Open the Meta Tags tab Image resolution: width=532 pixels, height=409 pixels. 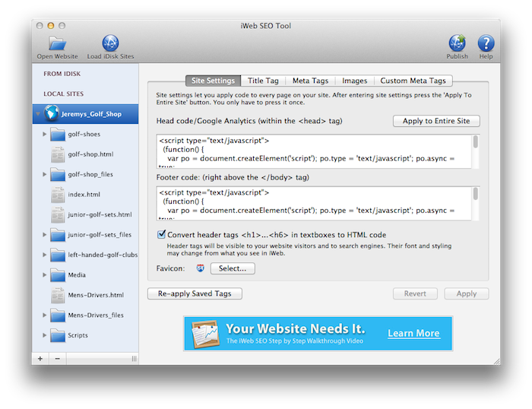coord(310,81)
